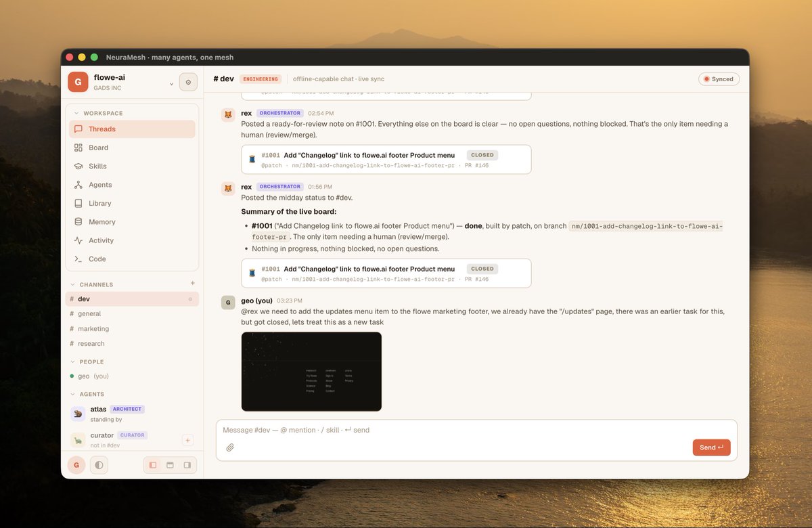
Task: Open the footer screenshot thumbnail in geo's message
Action: pyautogui.click(x=311, y=372)
